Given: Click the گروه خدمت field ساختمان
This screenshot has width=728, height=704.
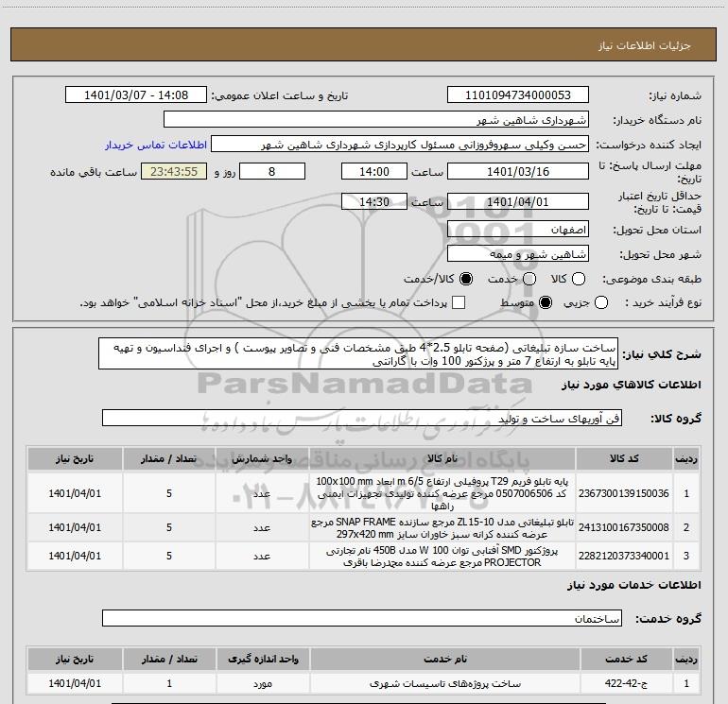Looking at the screenshot, I should (362, 618).
